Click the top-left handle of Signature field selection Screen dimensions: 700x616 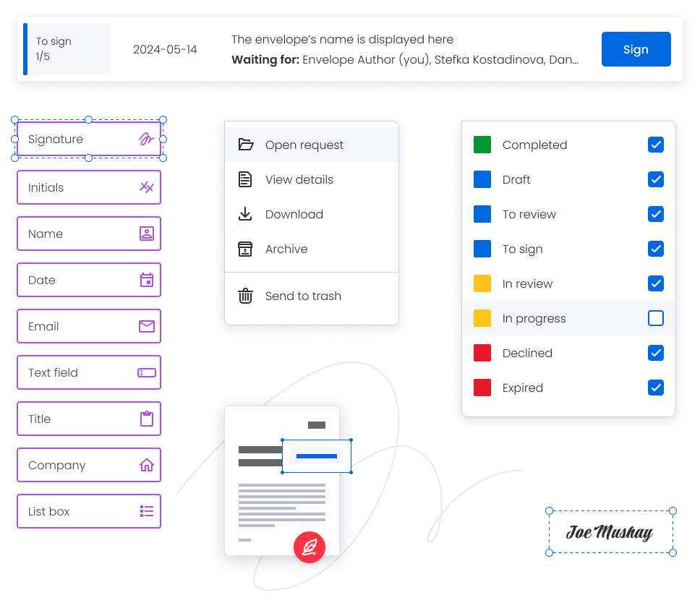[x=14, y=119]
